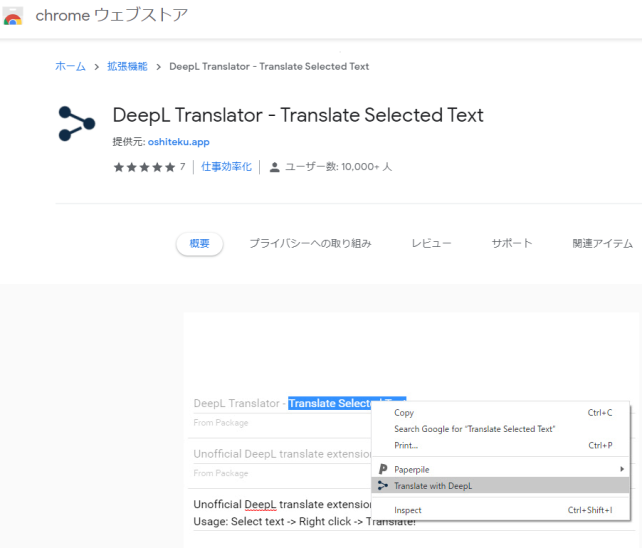642x548 pixels.
Task: Click the Paperpile icon in context menu
Action: [x=383, y=469]
